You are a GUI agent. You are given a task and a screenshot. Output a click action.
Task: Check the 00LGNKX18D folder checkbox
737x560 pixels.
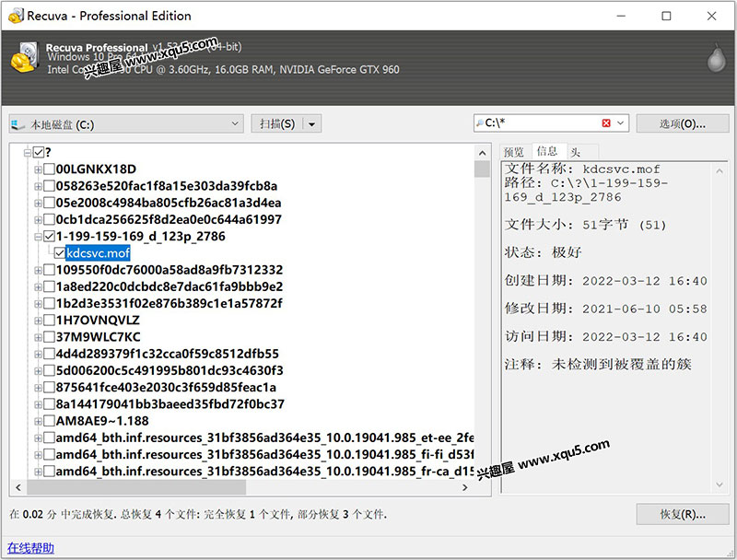[49, 169]
